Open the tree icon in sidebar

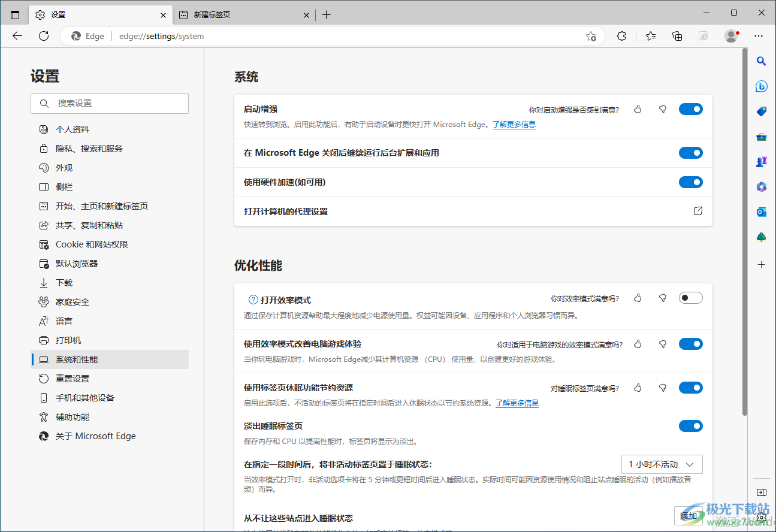pos(761,237)
